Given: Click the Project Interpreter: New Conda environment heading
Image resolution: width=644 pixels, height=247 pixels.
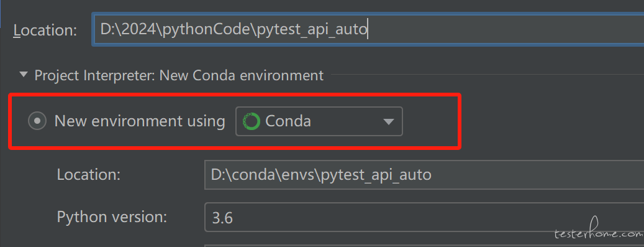Looking at the screenshot, I should click(179, 75).
